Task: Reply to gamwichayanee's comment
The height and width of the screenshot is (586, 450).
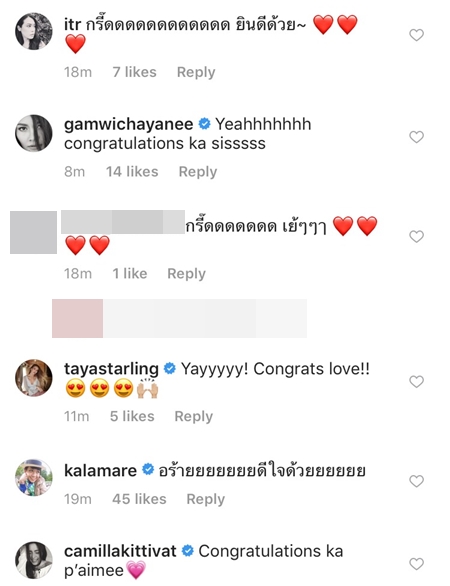Action: click(x=198, y=172)
